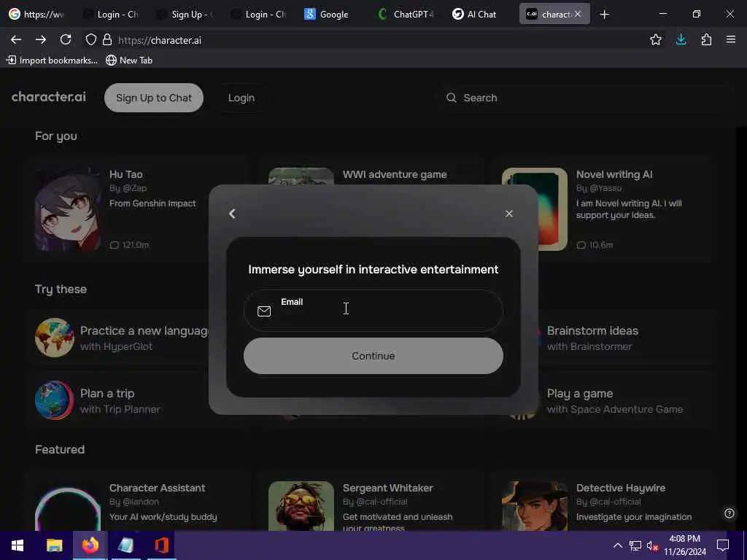This screenshot has height=560, width=747.
Task: Show hidden system tray icons
Action: click(617, 545)
